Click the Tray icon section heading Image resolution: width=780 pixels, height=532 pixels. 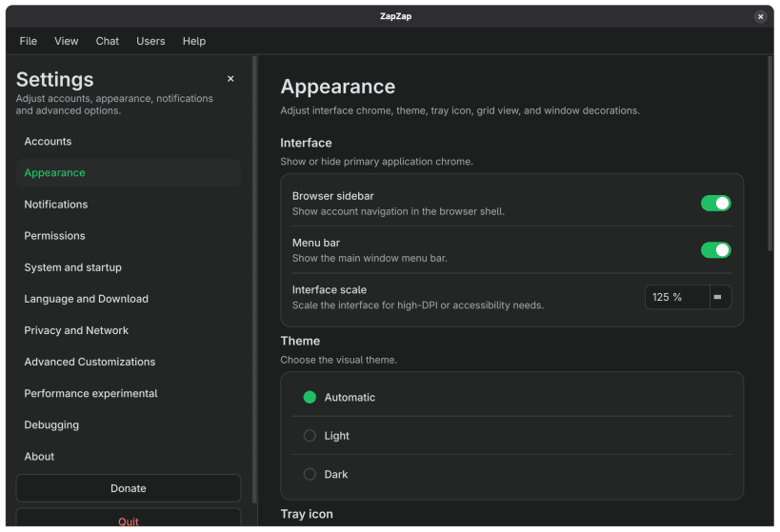point(307,514)
